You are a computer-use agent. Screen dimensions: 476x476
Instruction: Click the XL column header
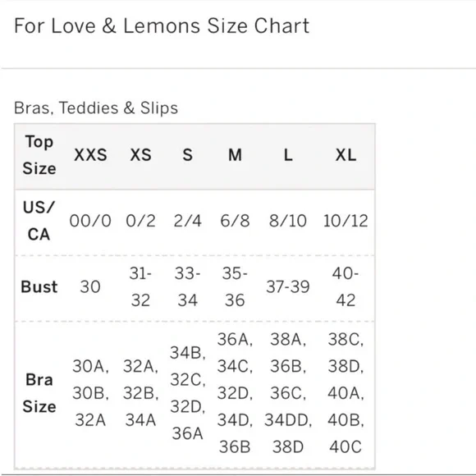(x=346, y=155)
